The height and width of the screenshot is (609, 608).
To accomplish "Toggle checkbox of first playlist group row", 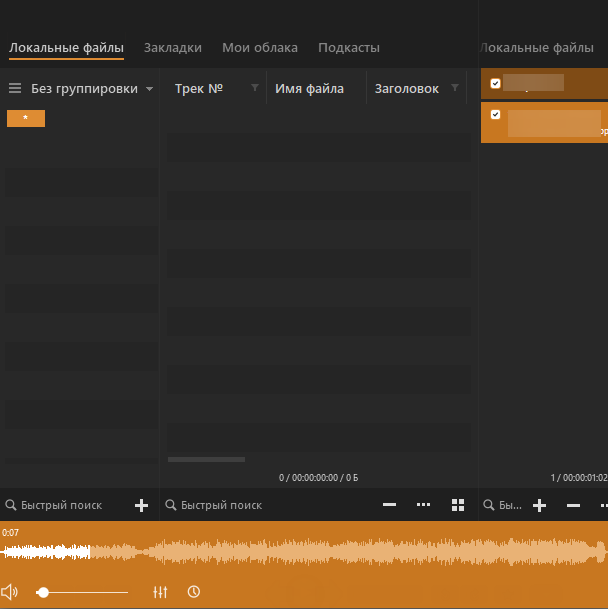I will 495,84.
